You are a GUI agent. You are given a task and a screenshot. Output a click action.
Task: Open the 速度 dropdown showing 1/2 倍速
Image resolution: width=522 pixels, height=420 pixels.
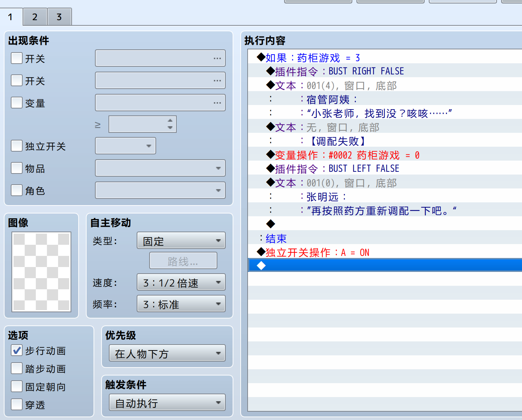[181, 282]
